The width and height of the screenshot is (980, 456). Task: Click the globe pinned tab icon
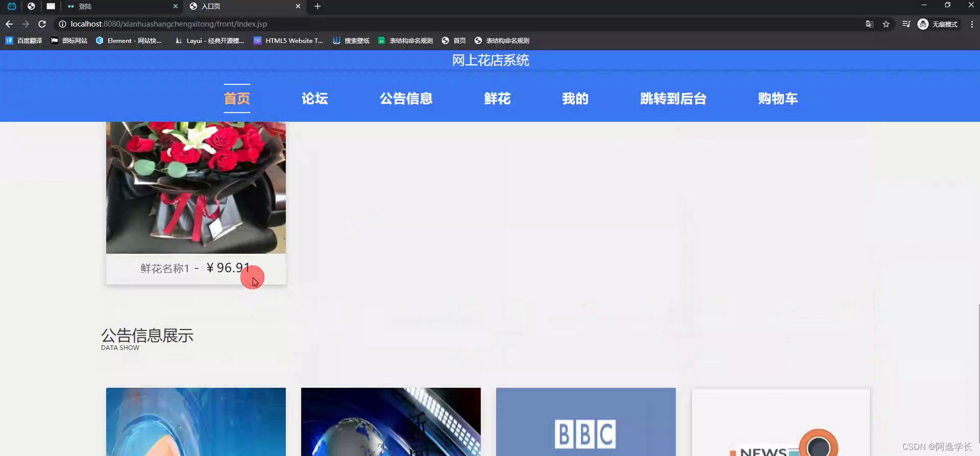pos(31,6)
